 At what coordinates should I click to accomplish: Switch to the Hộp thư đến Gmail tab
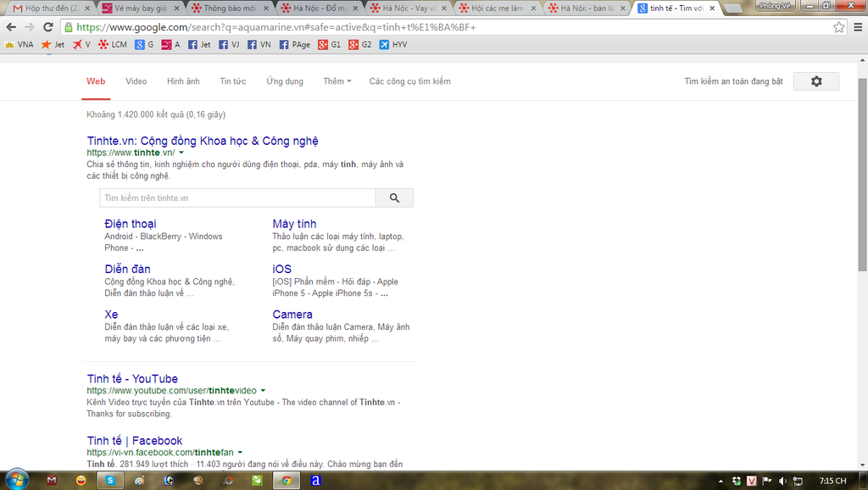pyautogui.click(x=49, y=8)
